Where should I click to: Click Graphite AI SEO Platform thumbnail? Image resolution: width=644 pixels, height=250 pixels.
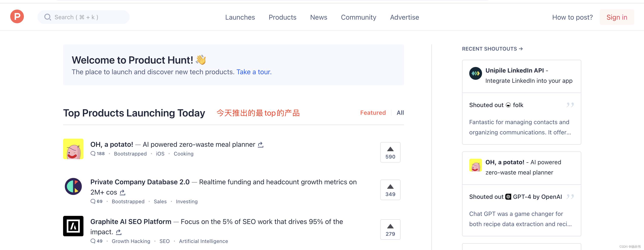73,226
